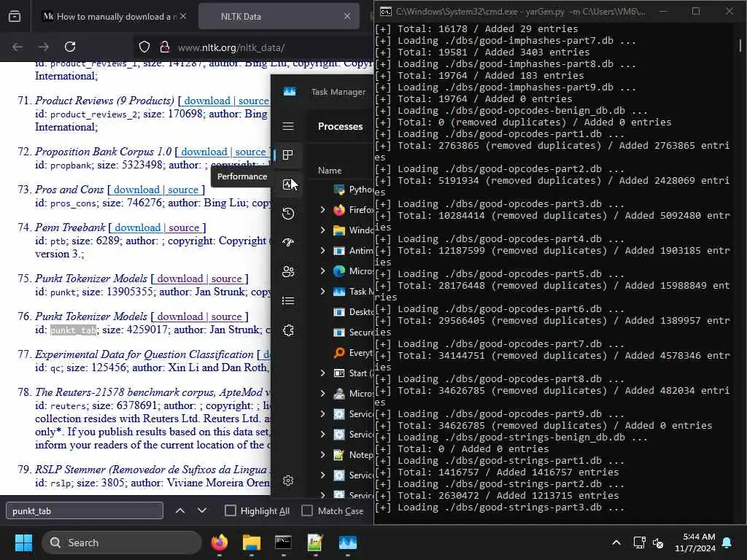
Task: Expand the Task Manager process row
Action: (322, 292)
